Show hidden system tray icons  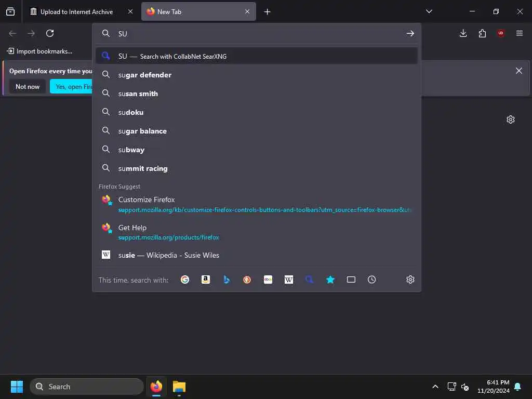tap(435, 387)
